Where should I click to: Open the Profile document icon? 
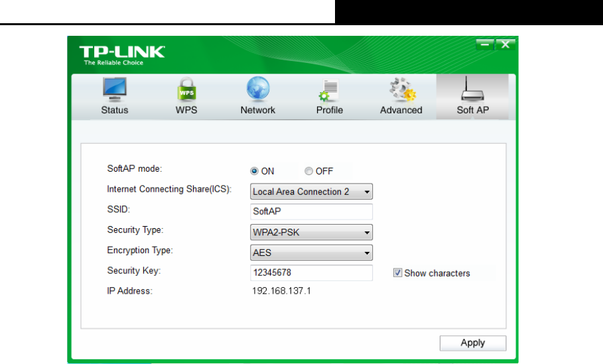pyautogui.click(x=328, y=90)
